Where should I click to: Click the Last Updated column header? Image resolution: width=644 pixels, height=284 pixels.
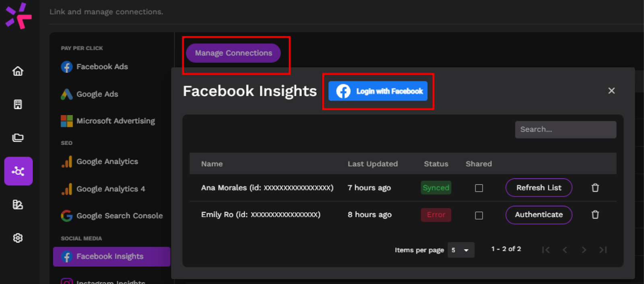[373, 164]
